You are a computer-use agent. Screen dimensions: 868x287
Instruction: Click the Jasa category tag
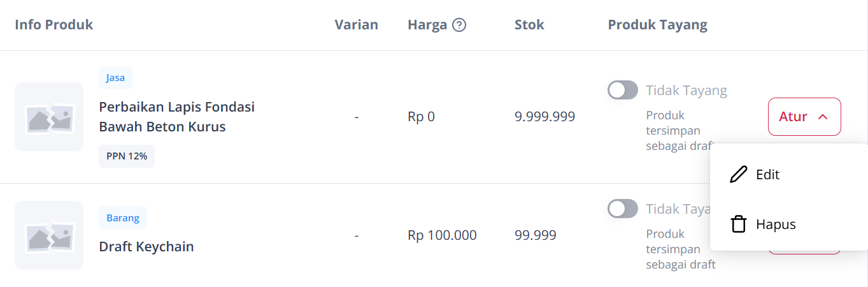click(115, 78)
